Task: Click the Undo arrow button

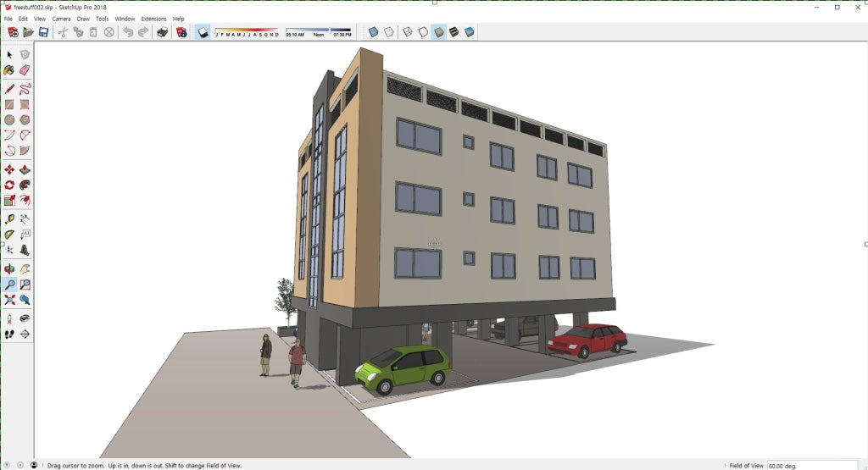Action: pos(128,32)
